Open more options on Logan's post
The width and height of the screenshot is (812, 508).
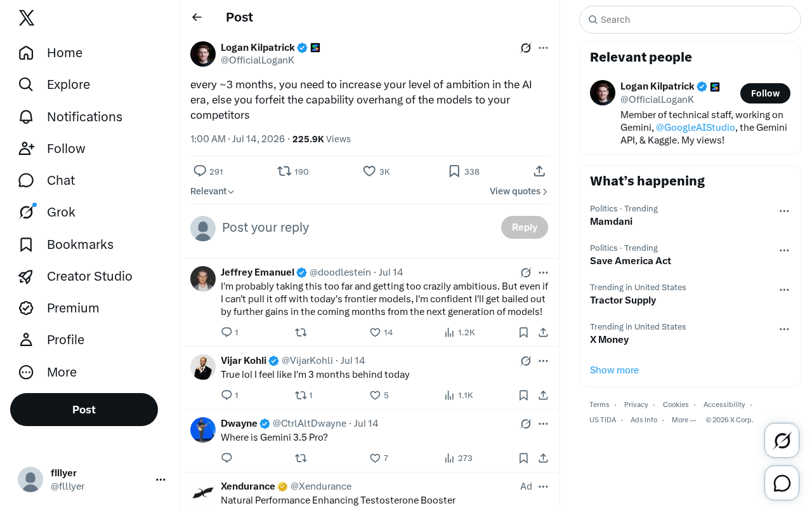click(x=543, y=48)
